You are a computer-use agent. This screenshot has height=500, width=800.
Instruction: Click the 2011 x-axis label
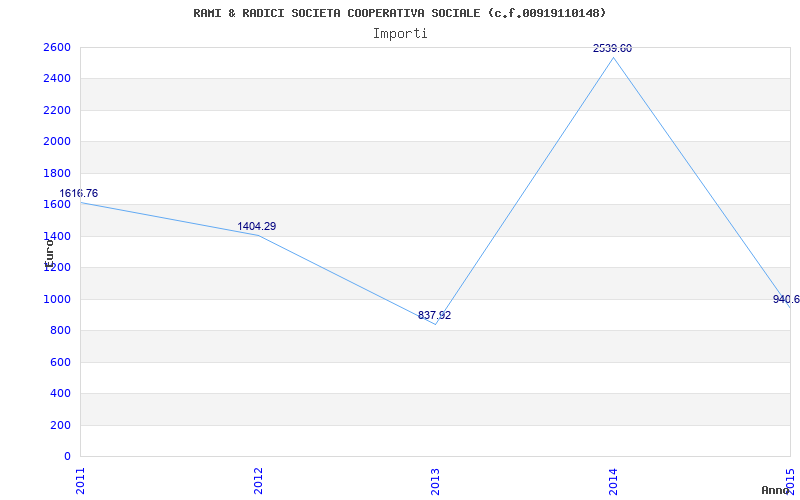click(x=80, y=481)
